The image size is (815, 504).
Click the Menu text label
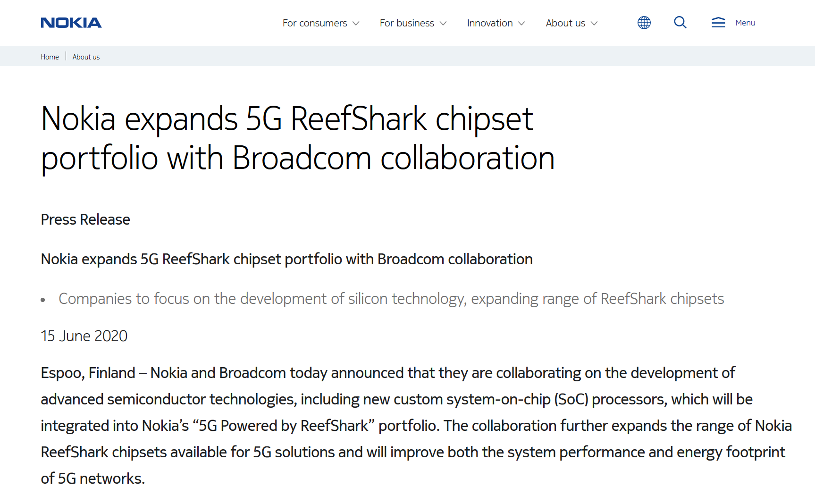click(745, 23)
